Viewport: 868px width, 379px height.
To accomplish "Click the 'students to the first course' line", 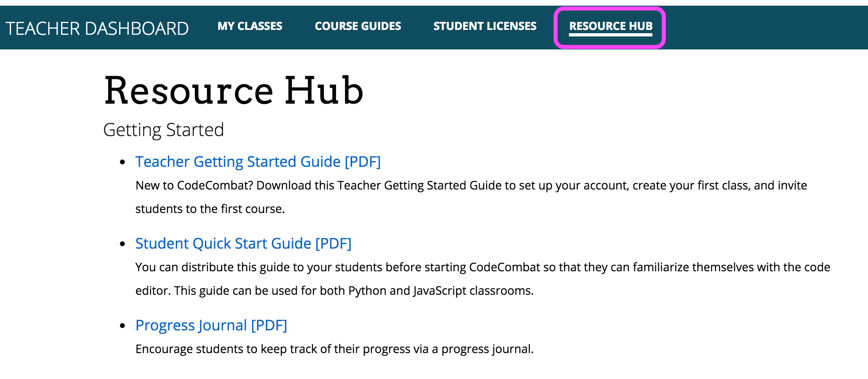I will 210,209.
